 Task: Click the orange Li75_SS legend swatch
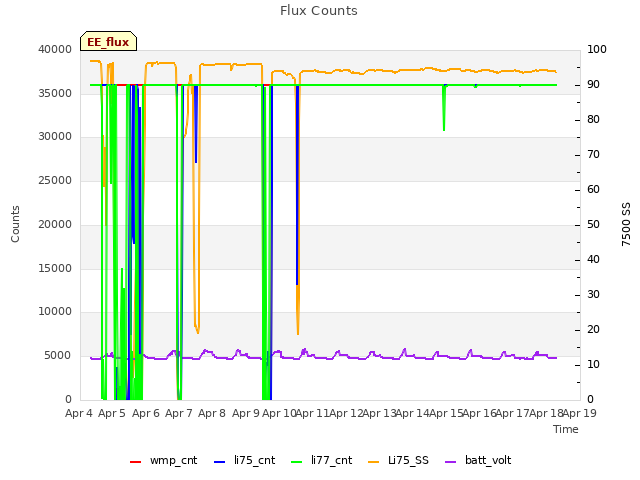(x=373, y=462)
